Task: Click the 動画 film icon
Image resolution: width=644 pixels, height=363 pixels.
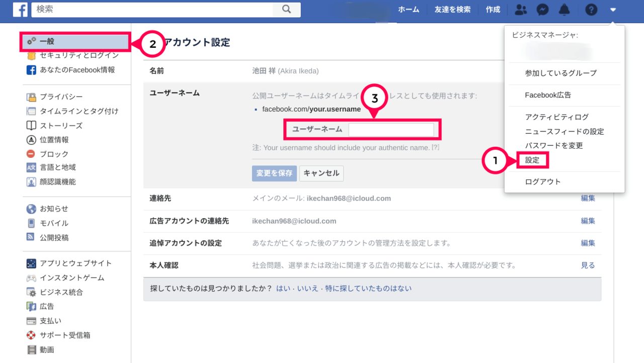Action: coord(31,350)
